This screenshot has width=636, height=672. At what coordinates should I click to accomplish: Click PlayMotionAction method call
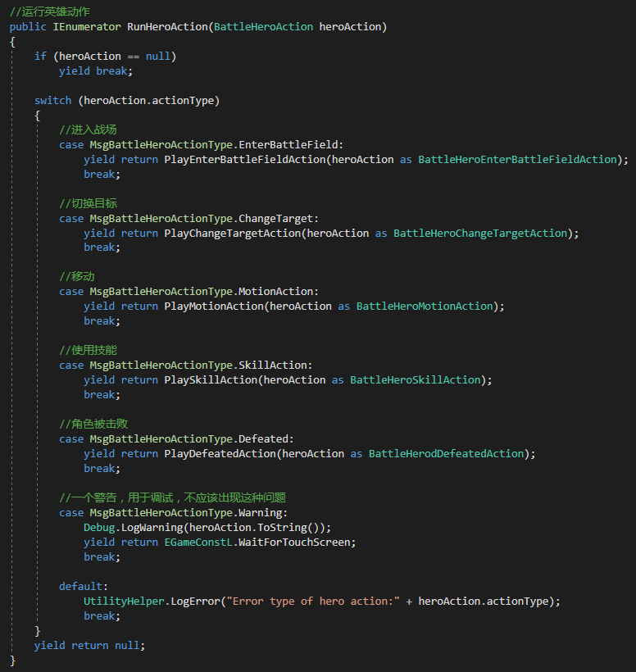pos(214,306)
